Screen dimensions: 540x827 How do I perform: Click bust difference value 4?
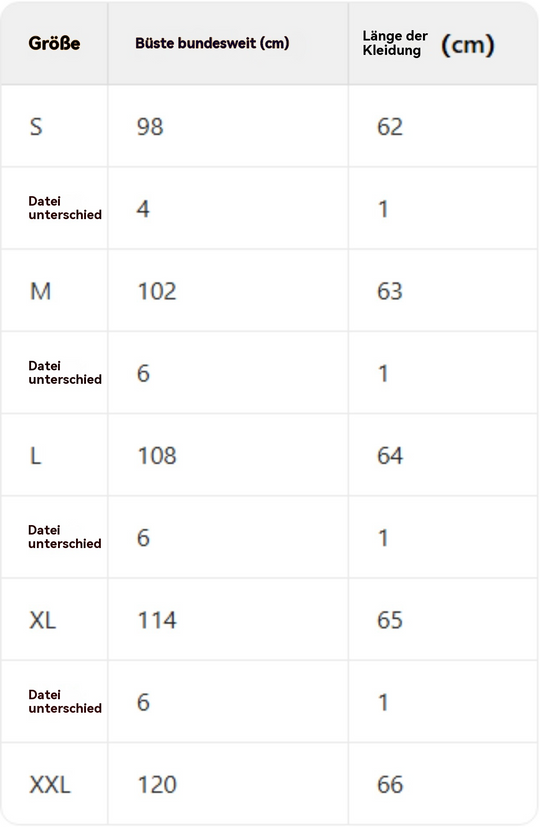pyautogui.click(x=143, y=209)
